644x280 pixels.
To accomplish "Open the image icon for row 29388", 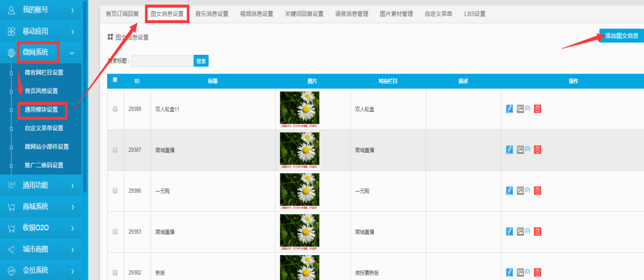I will (520, 109).
